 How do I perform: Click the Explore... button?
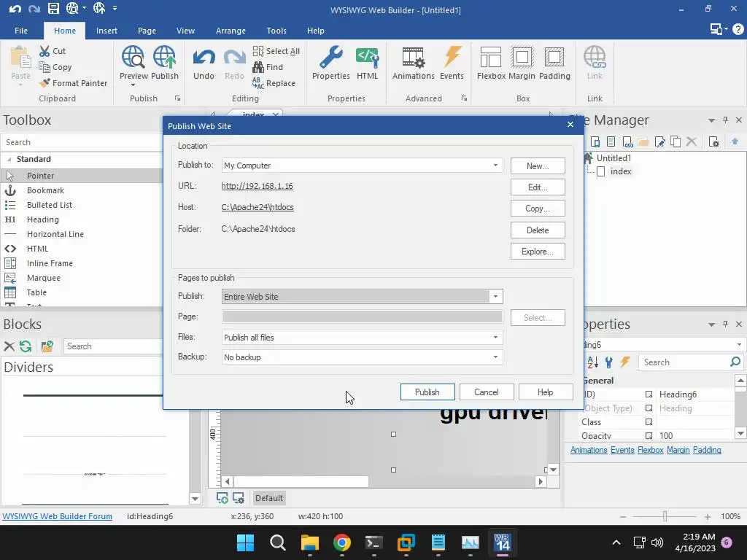pos(538,252)
